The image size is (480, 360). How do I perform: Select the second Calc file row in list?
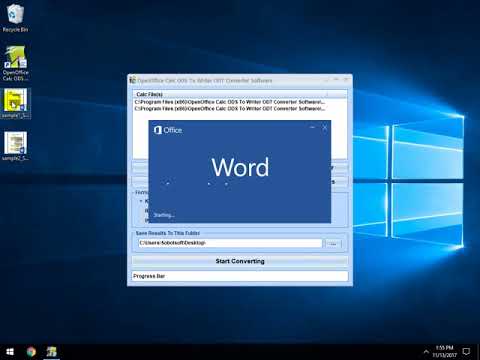click(230, 108)
